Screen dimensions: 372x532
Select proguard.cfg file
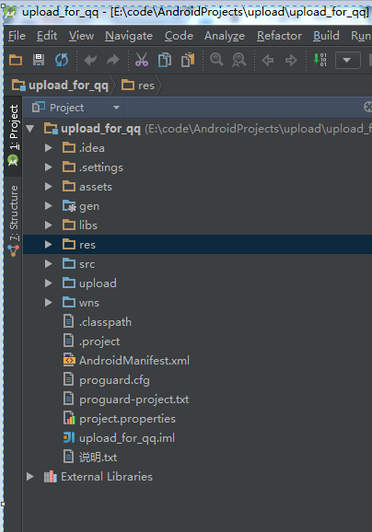coord(114,380)
